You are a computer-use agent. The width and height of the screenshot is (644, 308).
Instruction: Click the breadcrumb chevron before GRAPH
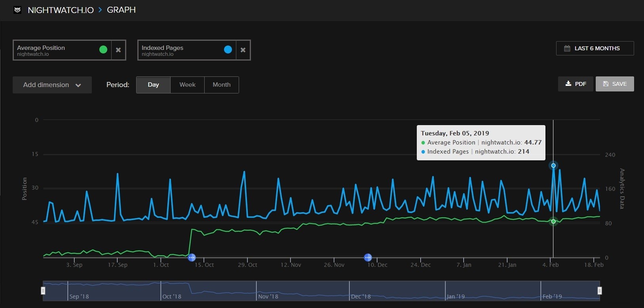[100, 10]
